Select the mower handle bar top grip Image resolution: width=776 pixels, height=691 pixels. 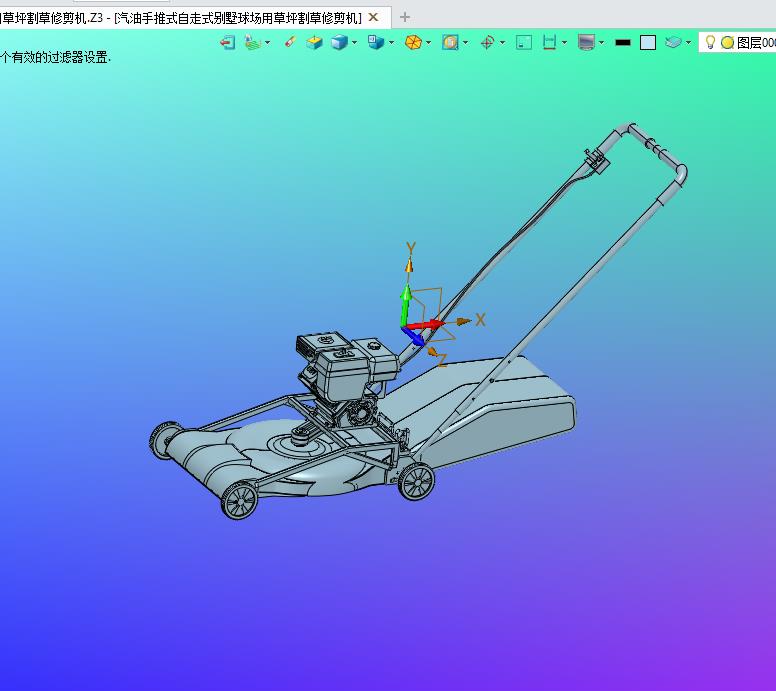(656, 146)
